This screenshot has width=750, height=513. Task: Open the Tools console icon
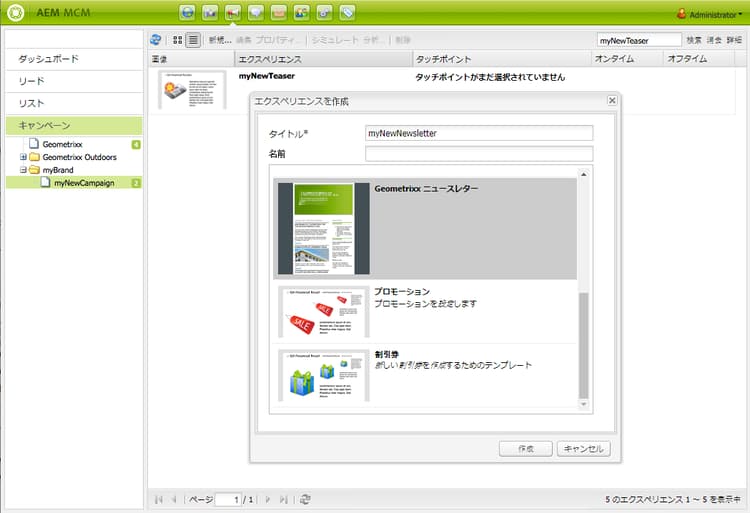pos(324,12)
